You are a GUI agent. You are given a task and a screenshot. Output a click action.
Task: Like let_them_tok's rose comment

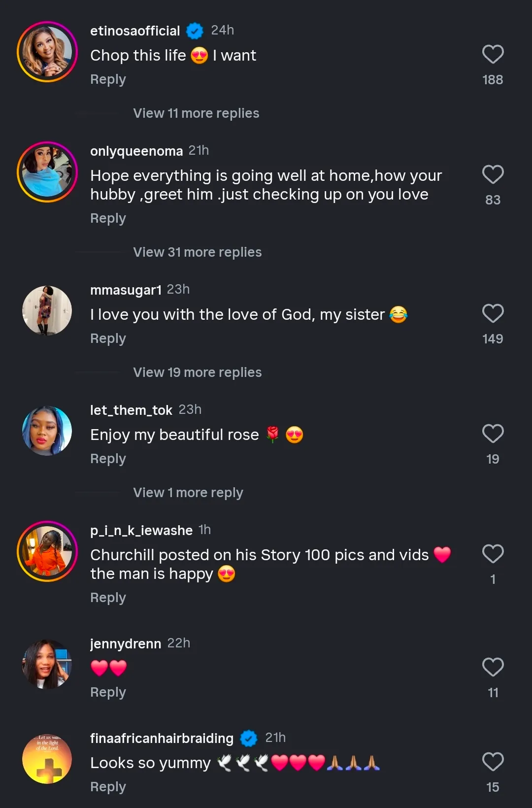pos(493,434)
